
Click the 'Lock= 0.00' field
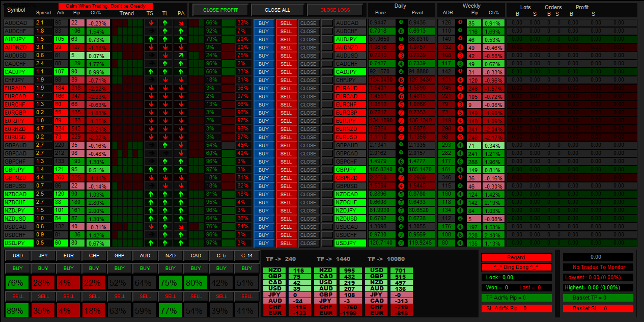tap(516, 278)
